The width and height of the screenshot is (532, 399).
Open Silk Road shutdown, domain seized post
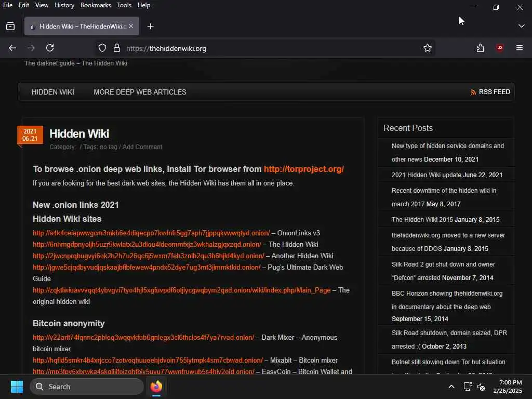point(449,340)
